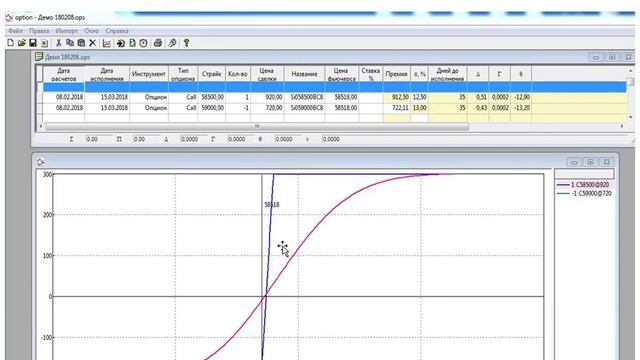640x360 pixels.
Task: Open the chart window via the graph icon
Action: (107, 43)
